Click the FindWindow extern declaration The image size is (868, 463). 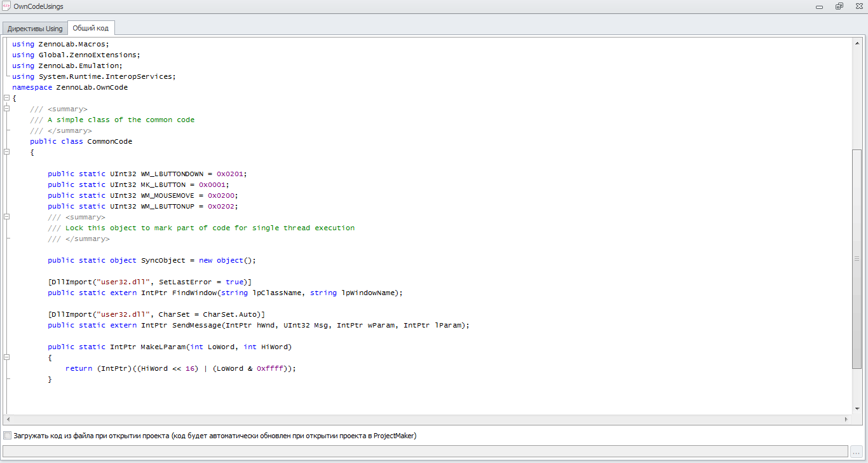tap(226, 293)
